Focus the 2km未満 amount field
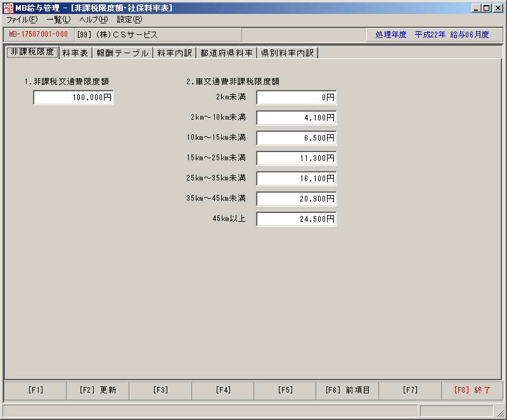Viewport: 507px width, 420px height. [297, 98]
